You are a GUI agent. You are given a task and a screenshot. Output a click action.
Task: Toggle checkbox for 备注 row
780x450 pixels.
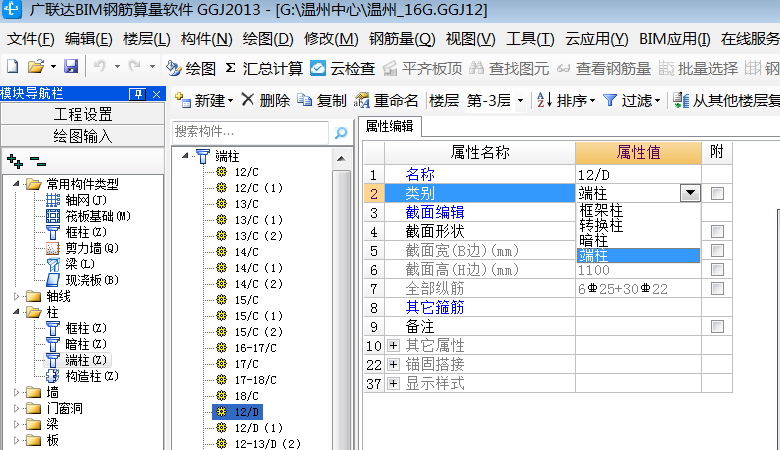tap(717, 326)
